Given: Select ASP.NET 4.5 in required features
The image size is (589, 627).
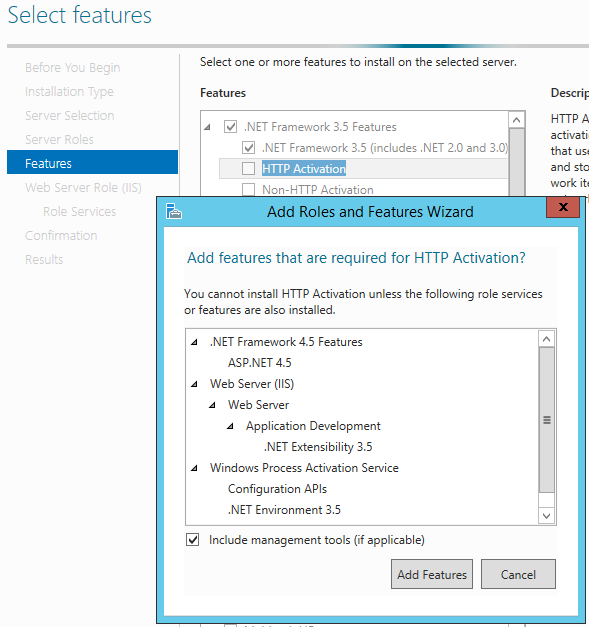Looking at the screenshot, I should click(260, 363).
